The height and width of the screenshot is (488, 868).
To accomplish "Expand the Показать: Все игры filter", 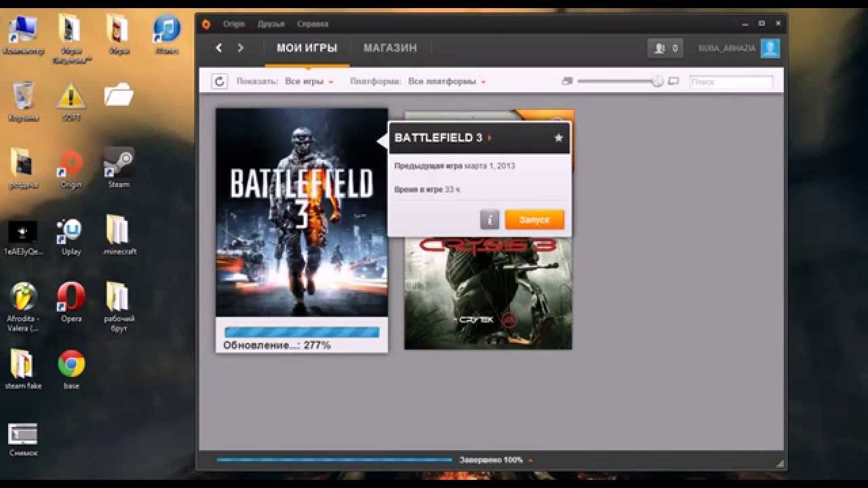I will (309, 81).
